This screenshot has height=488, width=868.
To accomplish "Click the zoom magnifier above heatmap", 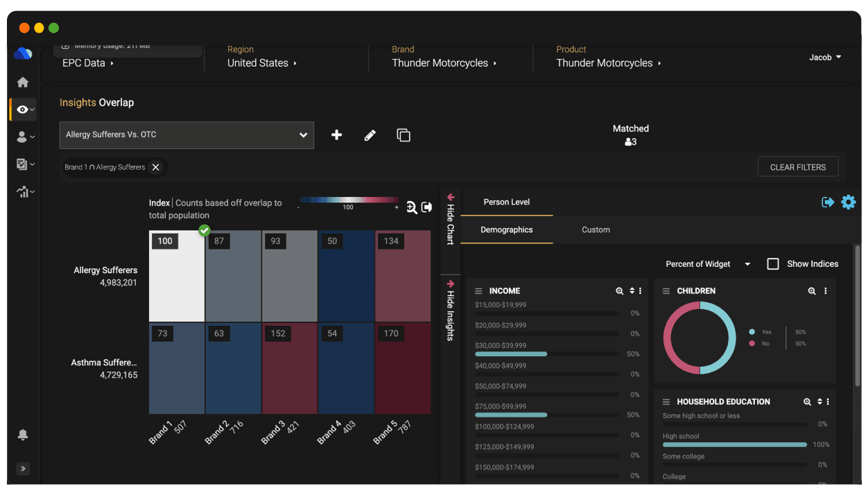I will 412,207.
